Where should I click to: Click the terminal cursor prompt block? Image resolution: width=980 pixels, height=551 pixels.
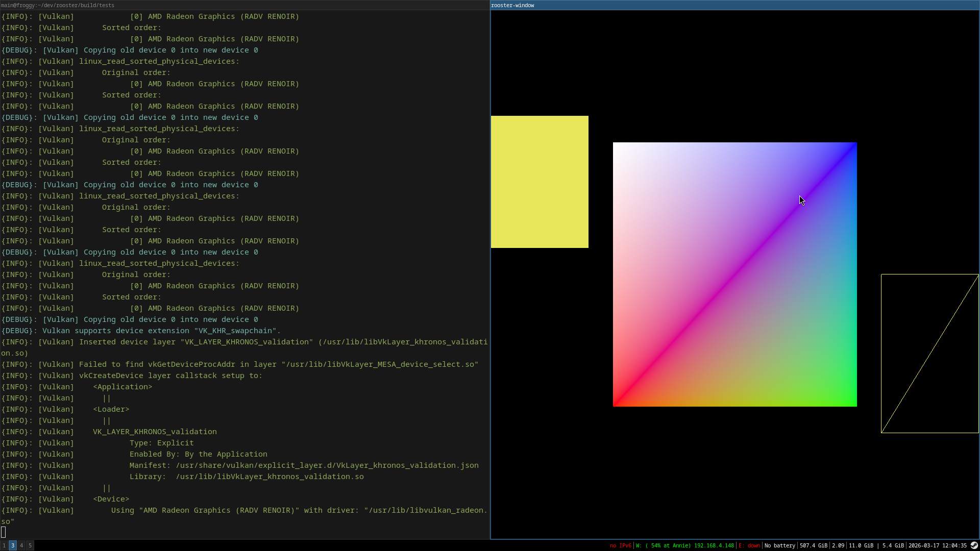(4, 533)
